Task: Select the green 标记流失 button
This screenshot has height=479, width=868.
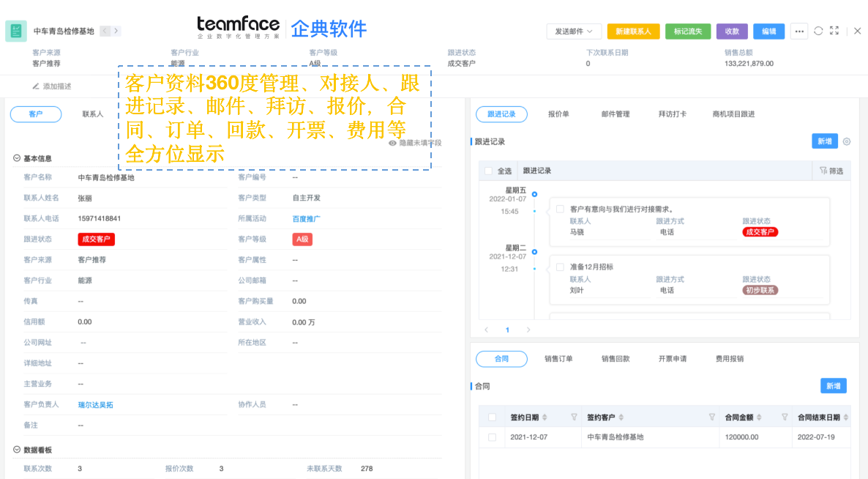Action: (688, 31)
